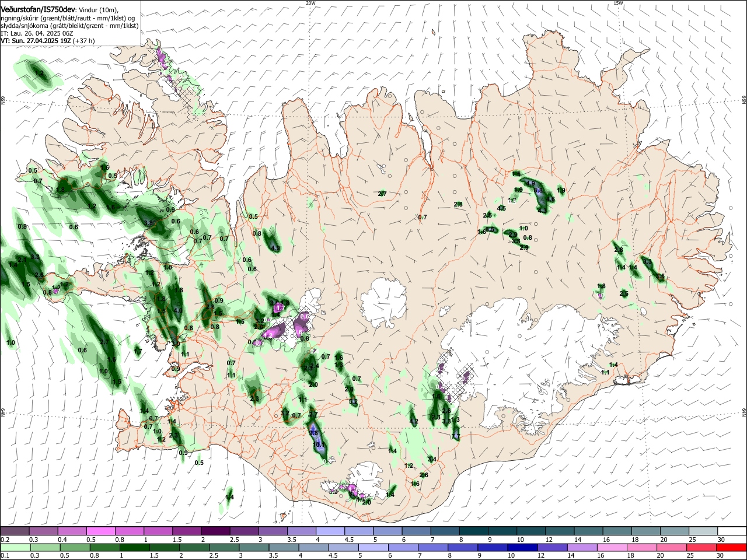
Task: Click the 0.8 green swatch on rain scale
Action: pyautogui.click(x=105, y=547)
